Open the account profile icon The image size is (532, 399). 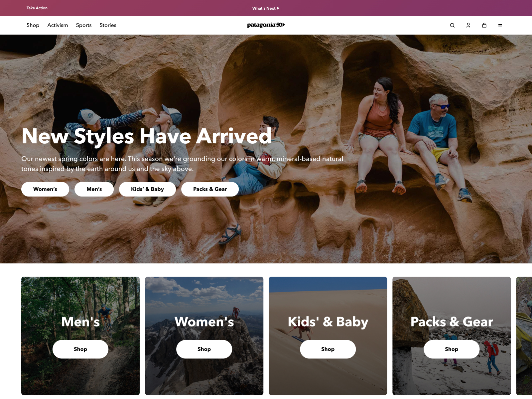tap(468, 25)
